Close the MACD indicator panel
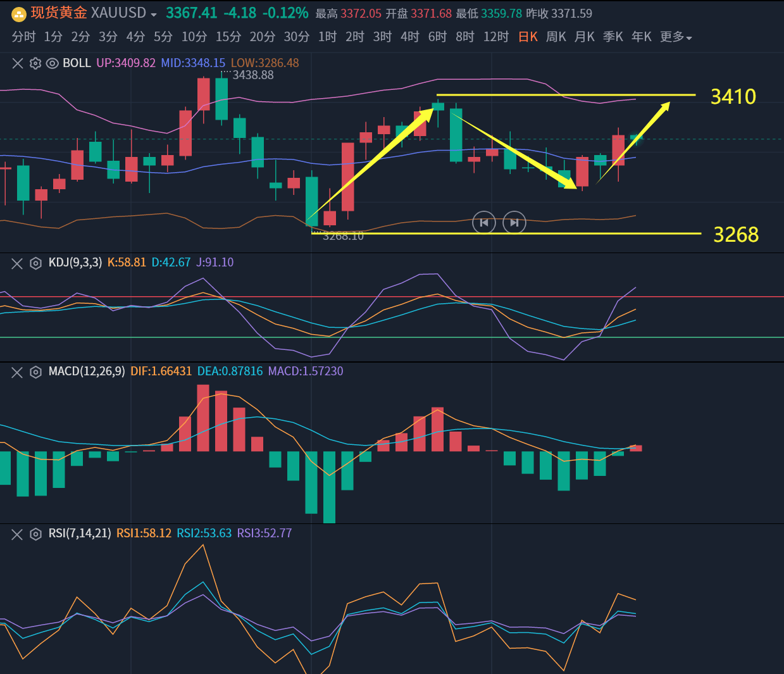This screenshot has width=784, height=674. (x=17, y=372)
